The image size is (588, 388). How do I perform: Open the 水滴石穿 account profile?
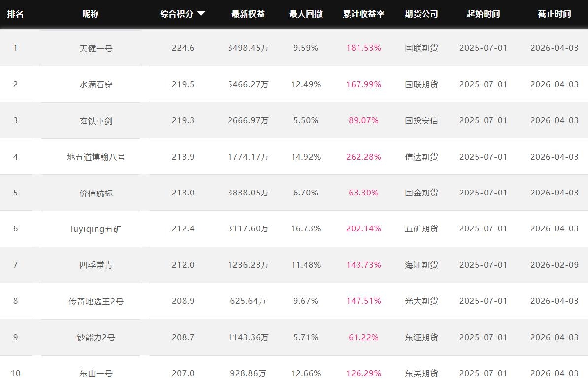(96, 84)
